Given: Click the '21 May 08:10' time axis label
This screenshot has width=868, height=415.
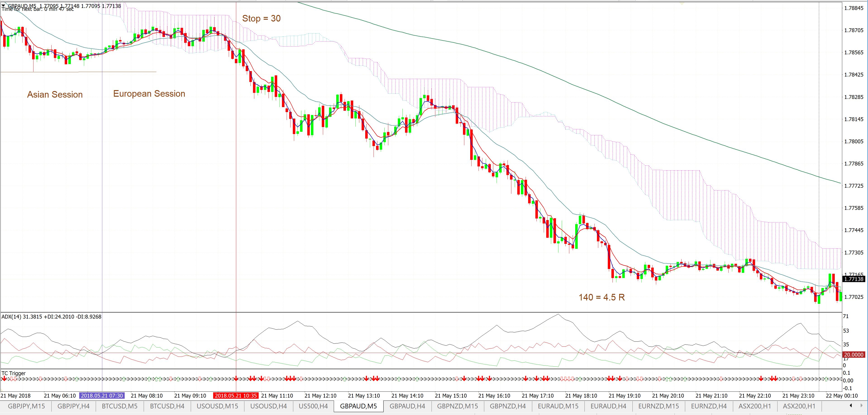Looking at the screenshot, I should [x=147, y=396].
